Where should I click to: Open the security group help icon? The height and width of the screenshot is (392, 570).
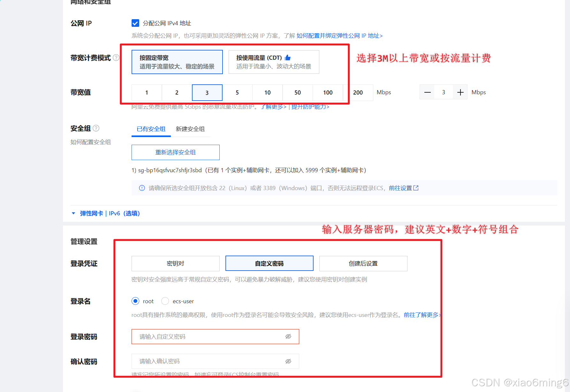[96, 128]
